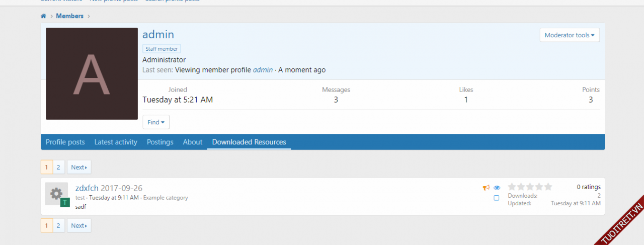Image resolution: width=644 pixels, height=245 pixels.
Task: Click the green T user badge
Action: 65,202
